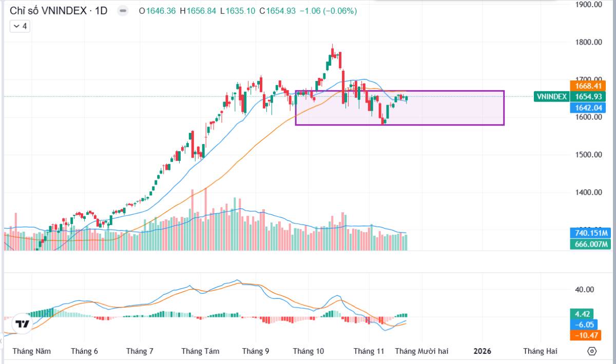The image size is (616, 364).
Task: Click the 666.007M volume label
Action: (x=590, y=244)
